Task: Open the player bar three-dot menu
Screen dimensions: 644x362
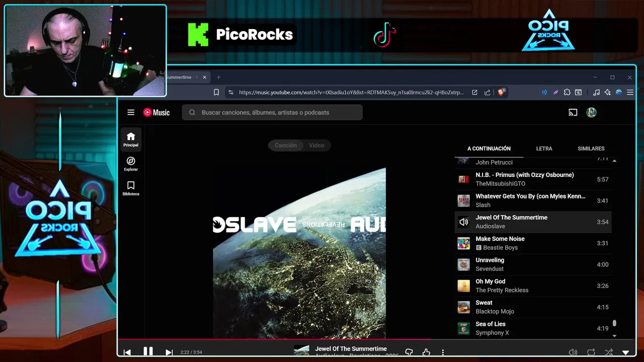Action: tap(443, 352)
